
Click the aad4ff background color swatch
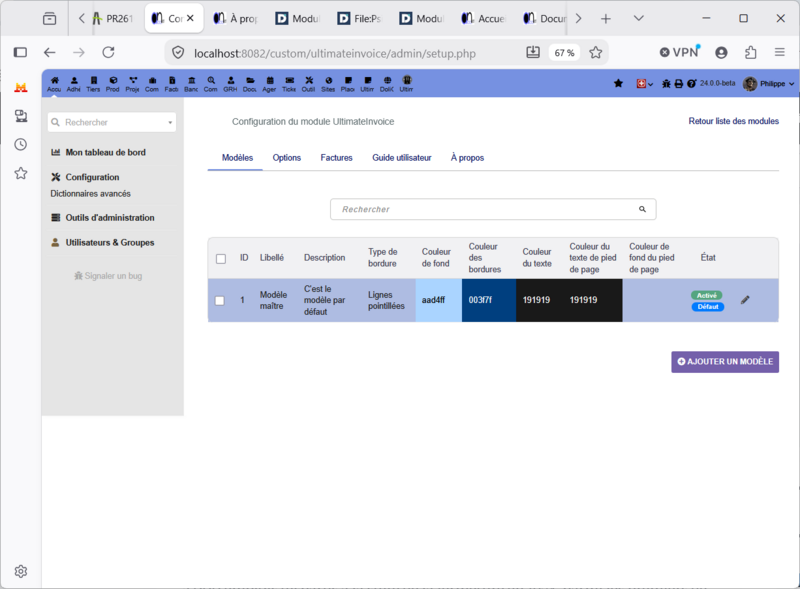click(439, 300)
